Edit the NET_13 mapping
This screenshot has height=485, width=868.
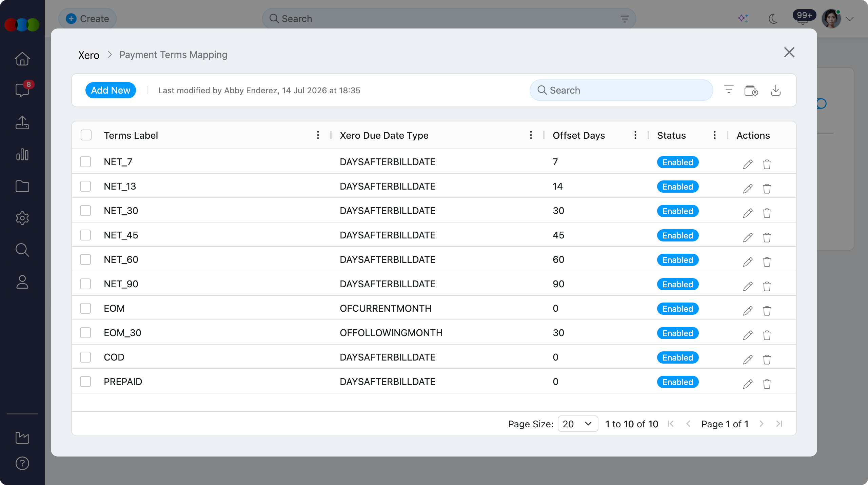click(x=748, y=188)
